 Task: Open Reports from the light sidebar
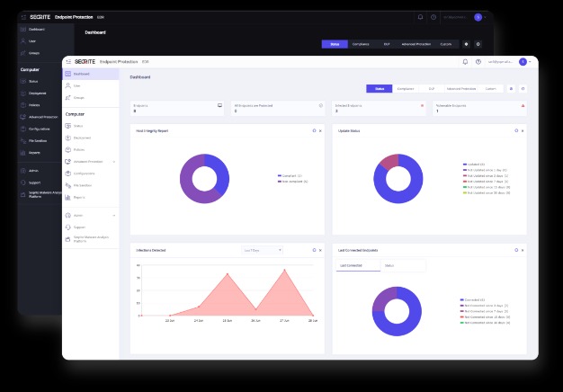coord(78,196)
